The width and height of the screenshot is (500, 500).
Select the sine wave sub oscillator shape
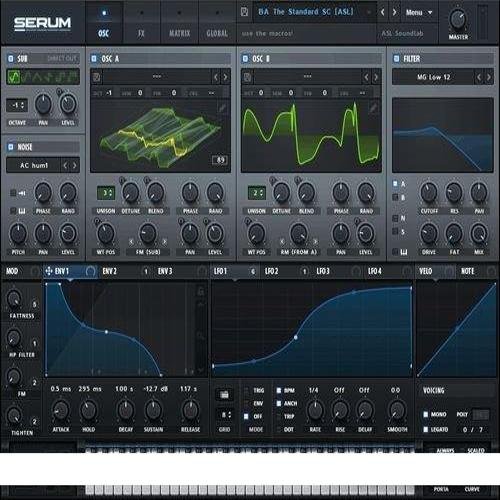pyautogui.click(x=14, y=77)
